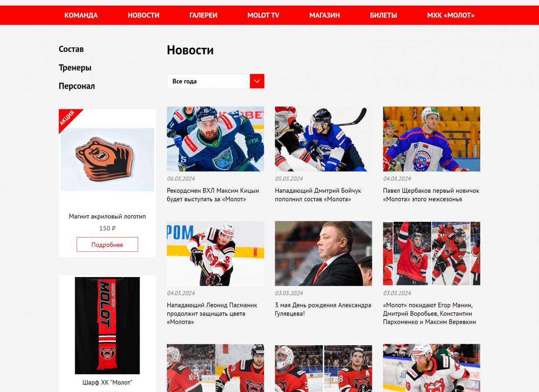Open Александр Гулявцев birthday news photo

(323, 254)
